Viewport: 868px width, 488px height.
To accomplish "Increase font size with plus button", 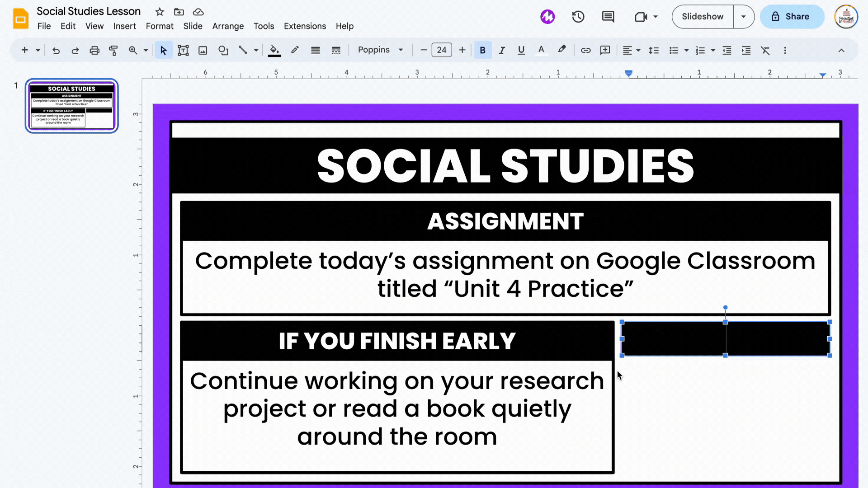I will [462, 50].
